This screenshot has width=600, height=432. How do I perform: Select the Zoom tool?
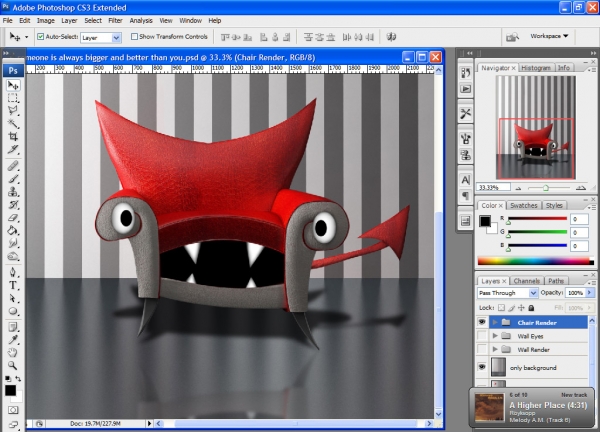[13, 365]
